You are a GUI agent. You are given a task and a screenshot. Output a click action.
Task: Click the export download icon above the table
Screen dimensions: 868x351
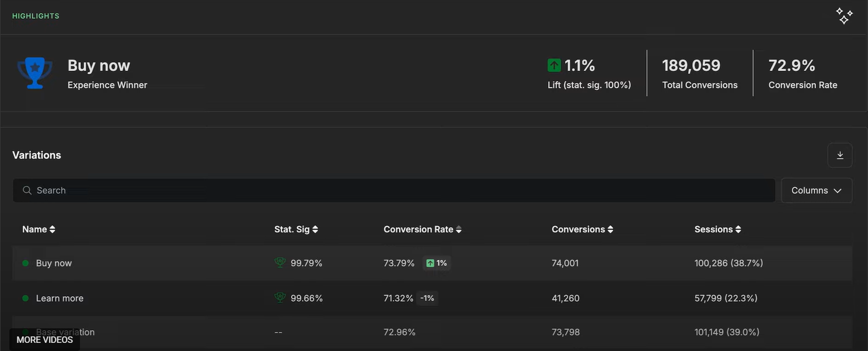click(839, 155)
